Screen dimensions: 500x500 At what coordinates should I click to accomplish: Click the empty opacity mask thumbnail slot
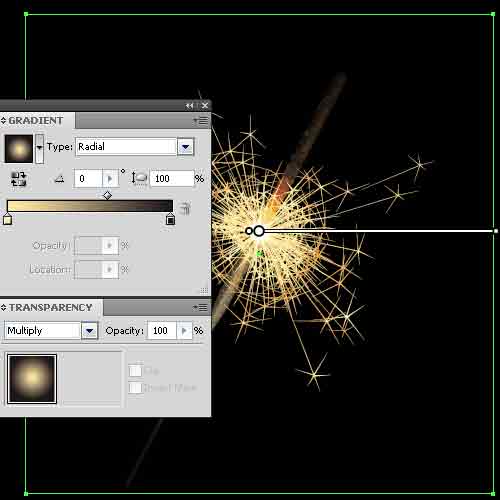click(x=92, y=379)
